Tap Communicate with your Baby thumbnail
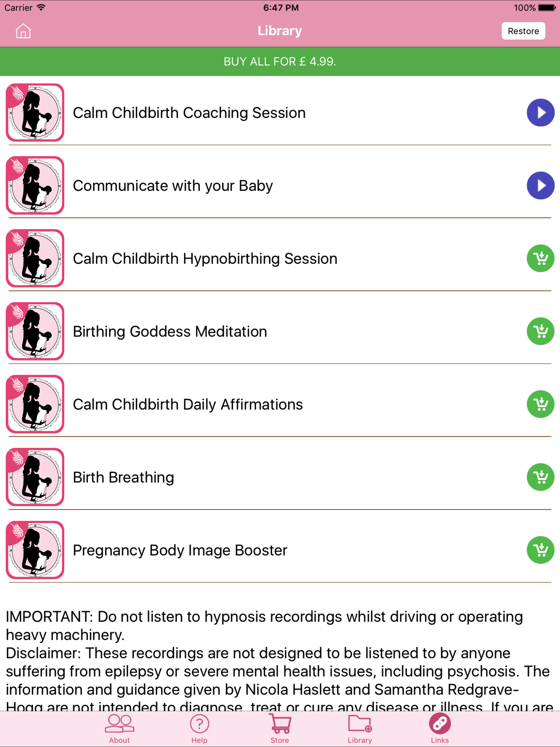560x747 pixels. (x=35, y=186)
